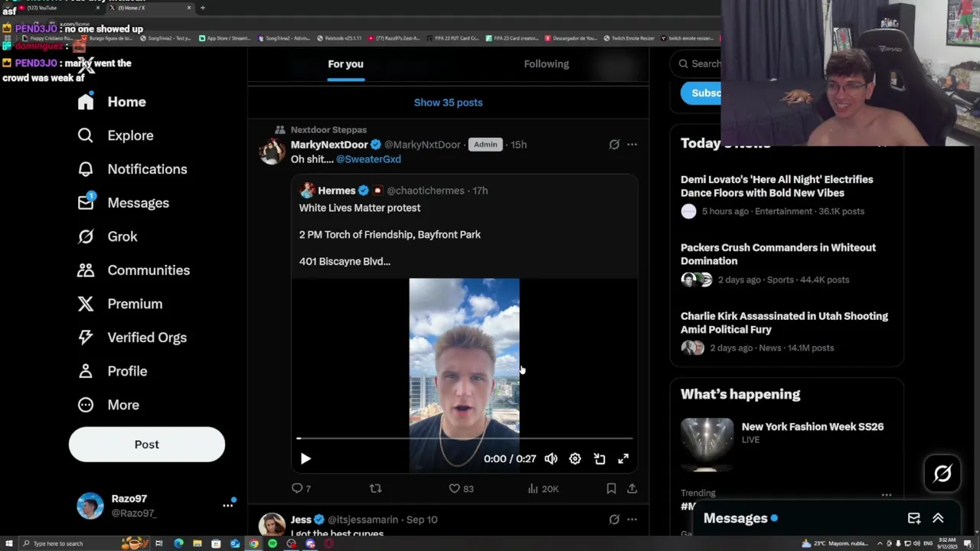Share the MarkyNextDoor post
This screenshot has height=551, width=980.
(x=632, y=488)
